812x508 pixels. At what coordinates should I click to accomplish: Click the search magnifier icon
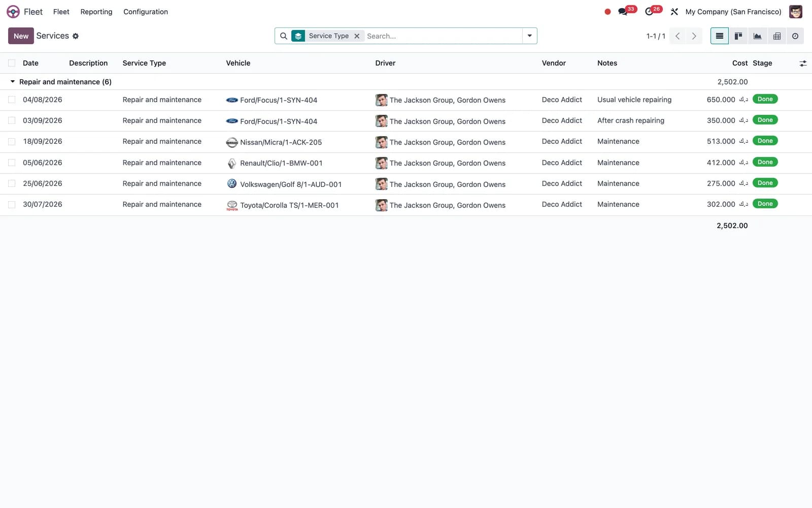(284, 36)
